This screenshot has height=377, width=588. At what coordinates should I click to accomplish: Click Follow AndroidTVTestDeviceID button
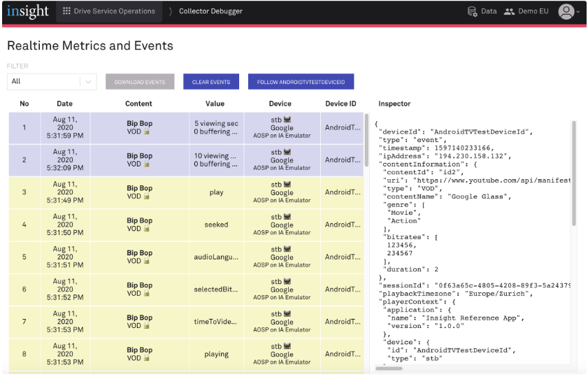tap(301, 82)
